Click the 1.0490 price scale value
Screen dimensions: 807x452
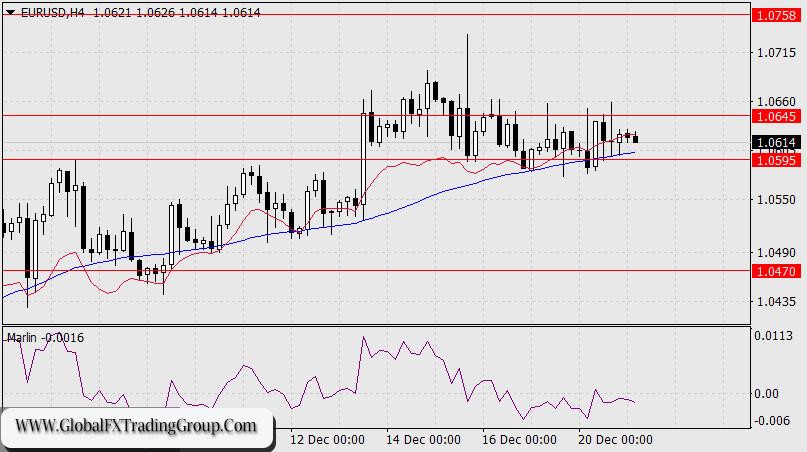click(776, 253)
